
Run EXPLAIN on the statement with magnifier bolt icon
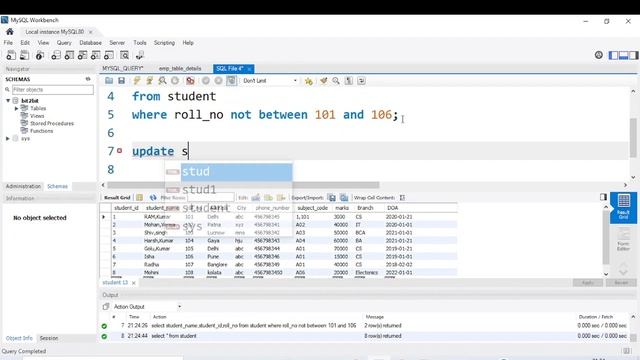(162, 81)
